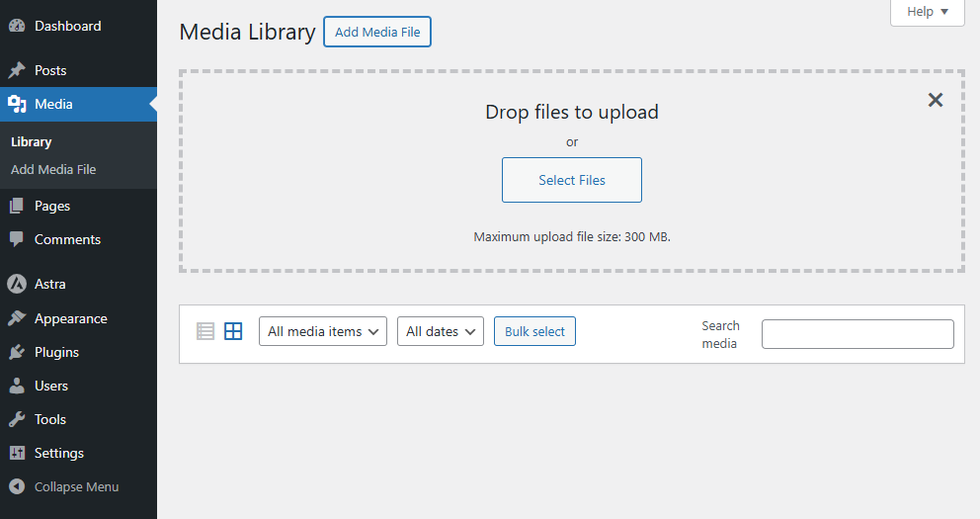Close the upload drop zone

point(935,100)
